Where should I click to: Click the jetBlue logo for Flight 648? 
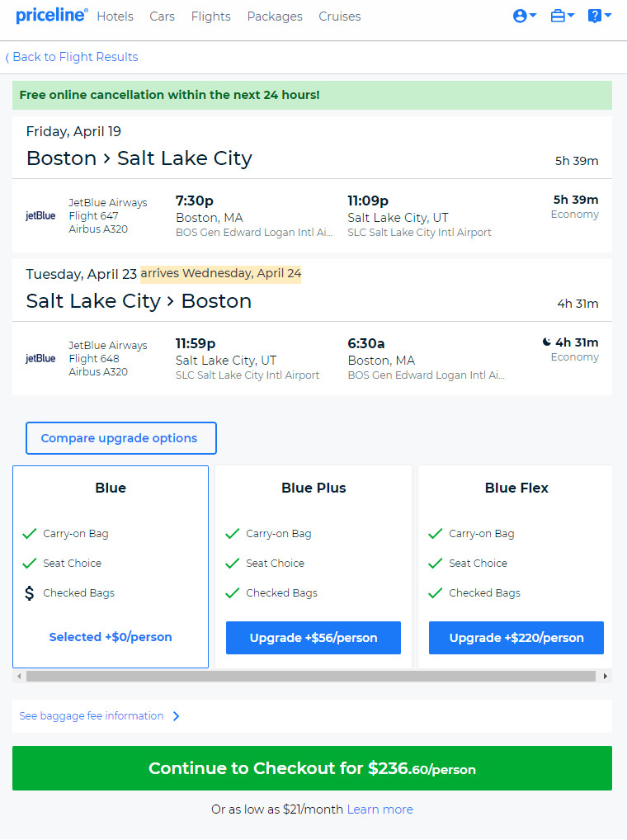[x=40, y=358]
